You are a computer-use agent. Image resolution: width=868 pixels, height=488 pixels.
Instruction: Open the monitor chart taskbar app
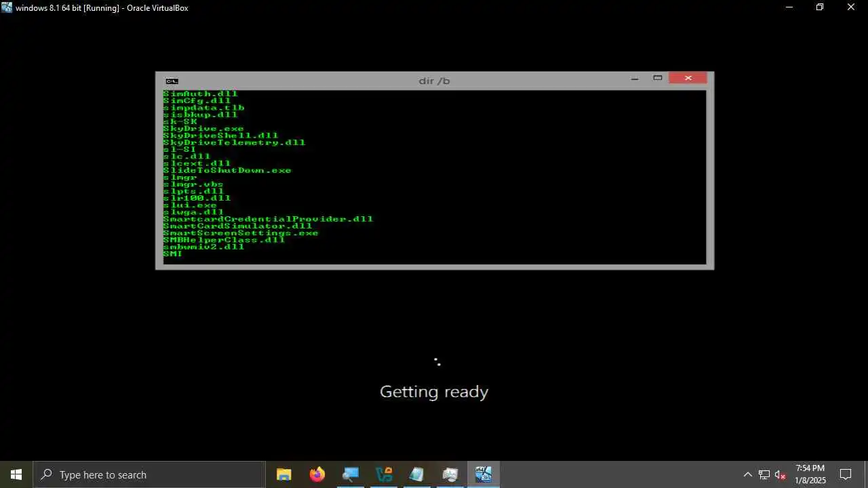[450, 474]
